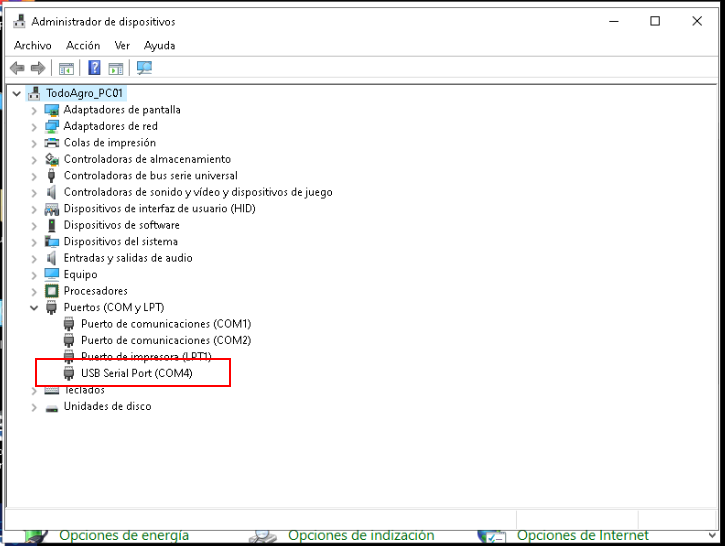This screenshot has height=546, width=725.
Task: Scan for hardware changes monitor icon
Action: (x=144, y=68)
